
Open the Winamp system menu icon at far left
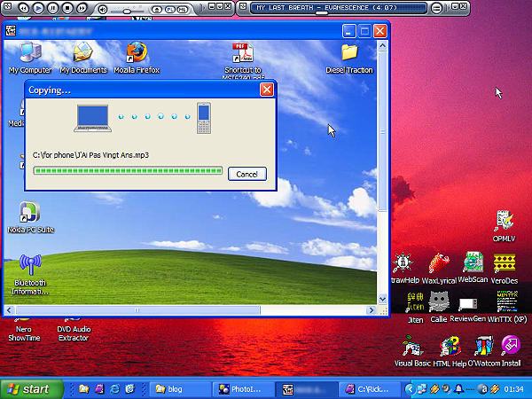tap(7, 6)
